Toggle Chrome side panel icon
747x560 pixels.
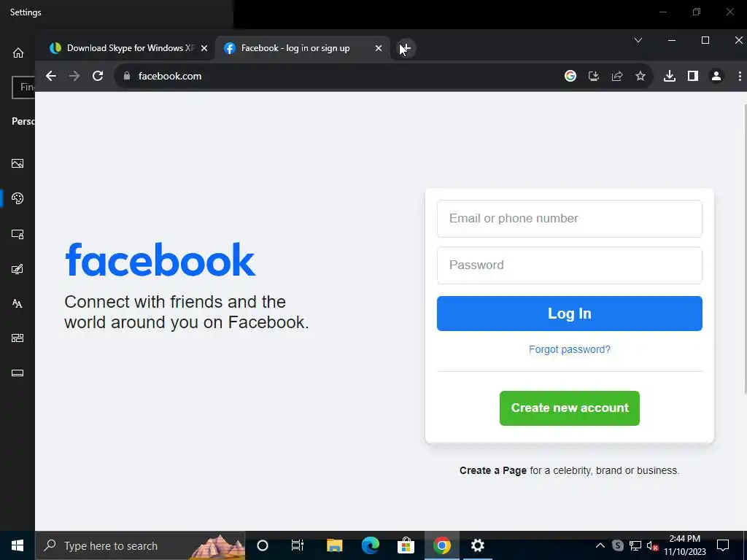[x=693, y=76]
